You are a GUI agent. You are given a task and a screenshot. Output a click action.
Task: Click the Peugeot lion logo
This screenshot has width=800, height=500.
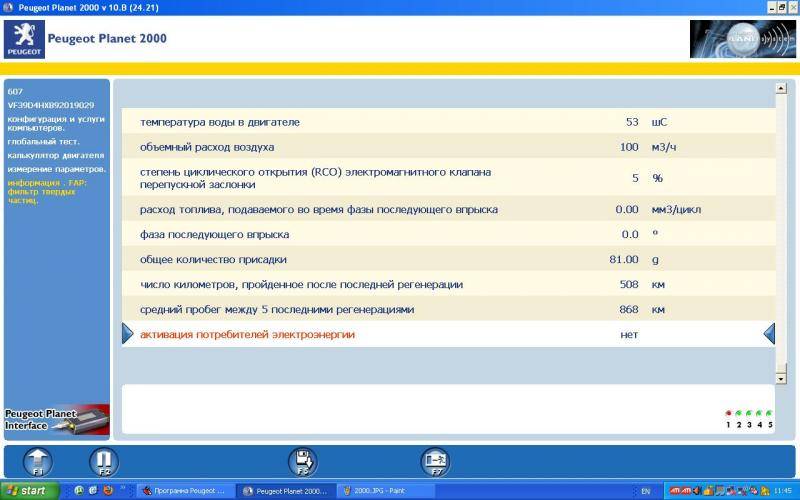click(x=25, y=39)
